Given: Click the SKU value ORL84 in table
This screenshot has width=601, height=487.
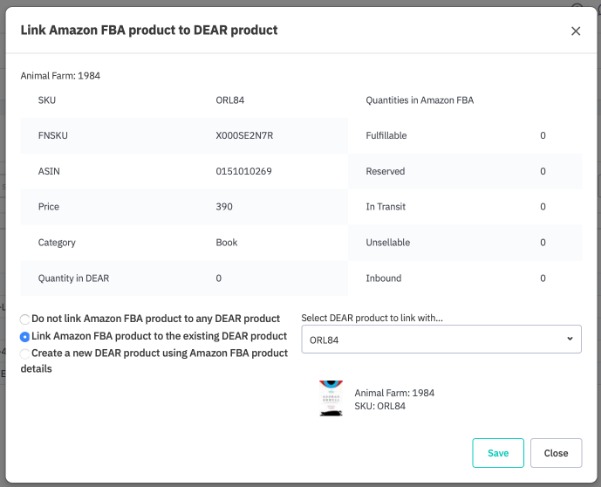Looking at the screenshot, I should [x=230, y=100].
